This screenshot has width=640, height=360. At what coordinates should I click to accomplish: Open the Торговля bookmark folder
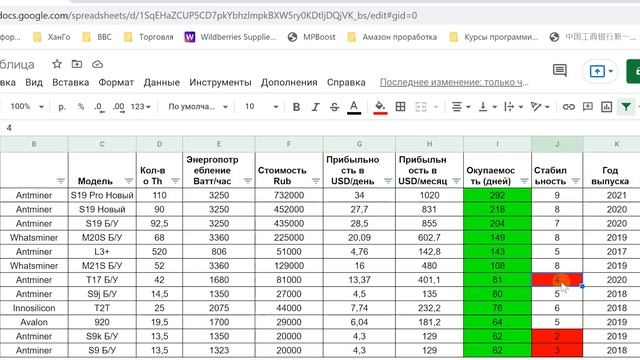click(149, 37)
